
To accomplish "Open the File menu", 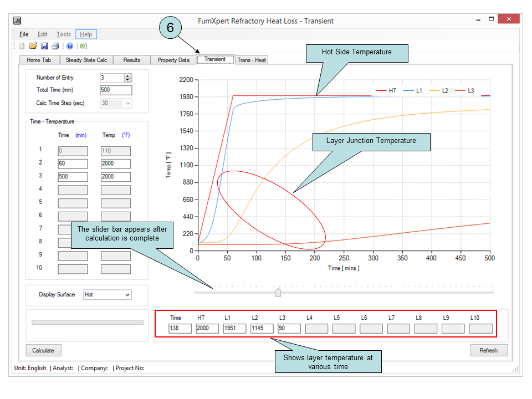I will click(x=24, y=34).
